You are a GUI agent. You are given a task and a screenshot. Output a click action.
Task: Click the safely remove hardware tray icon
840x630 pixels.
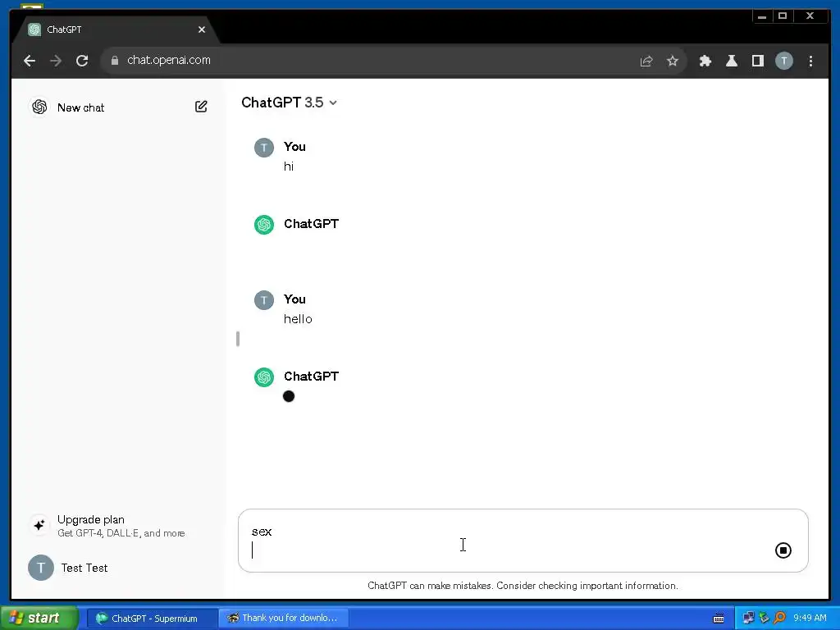(x=764, y=619)
